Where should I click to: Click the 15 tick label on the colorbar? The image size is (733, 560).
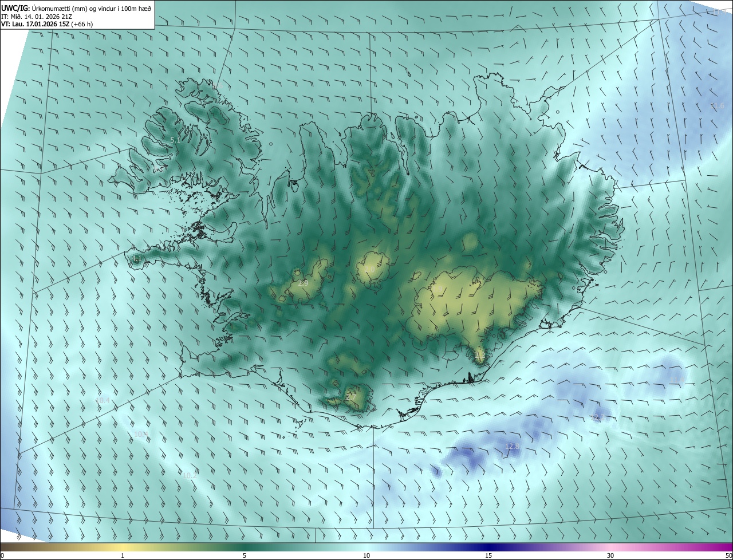pyautogui.click(x=488, y=555)
